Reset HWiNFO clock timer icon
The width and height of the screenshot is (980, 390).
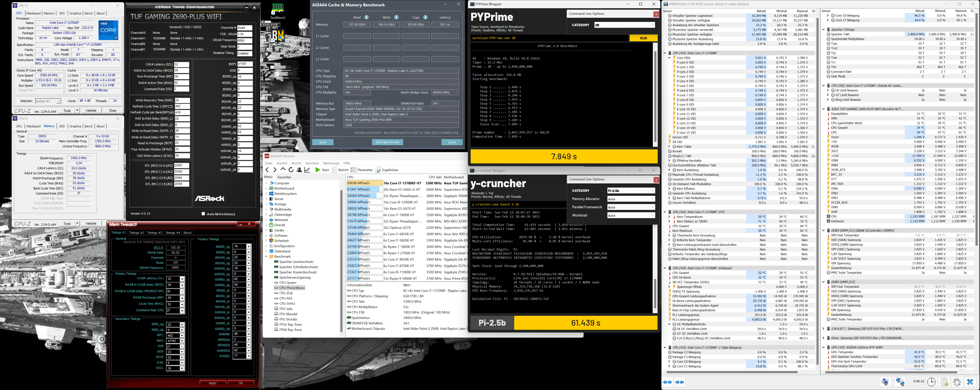(931, 382)
